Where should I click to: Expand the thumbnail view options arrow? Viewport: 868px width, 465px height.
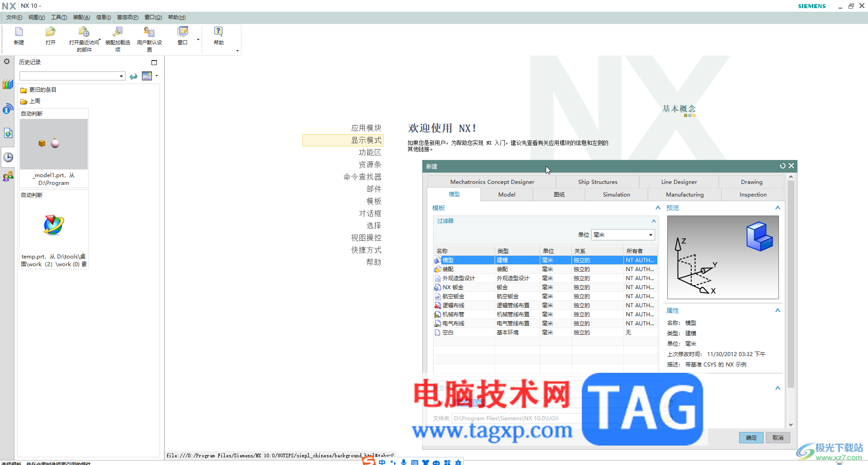(x=156, y=75)
